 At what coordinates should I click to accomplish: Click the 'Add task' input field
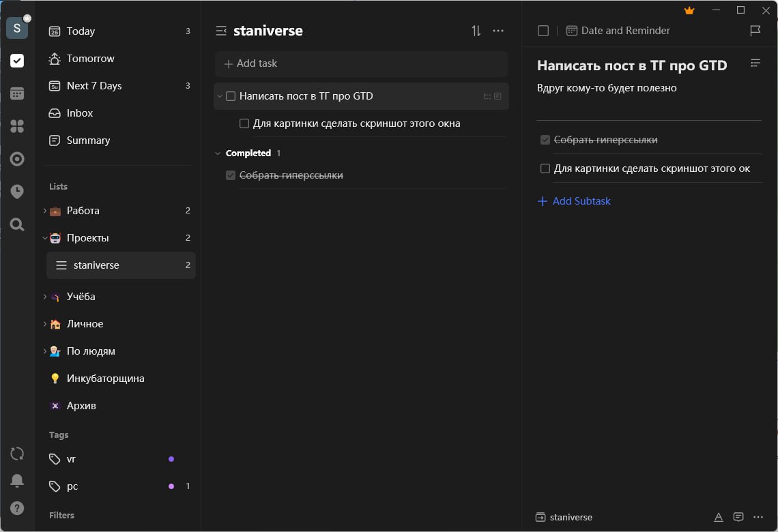tap(361, 63)
